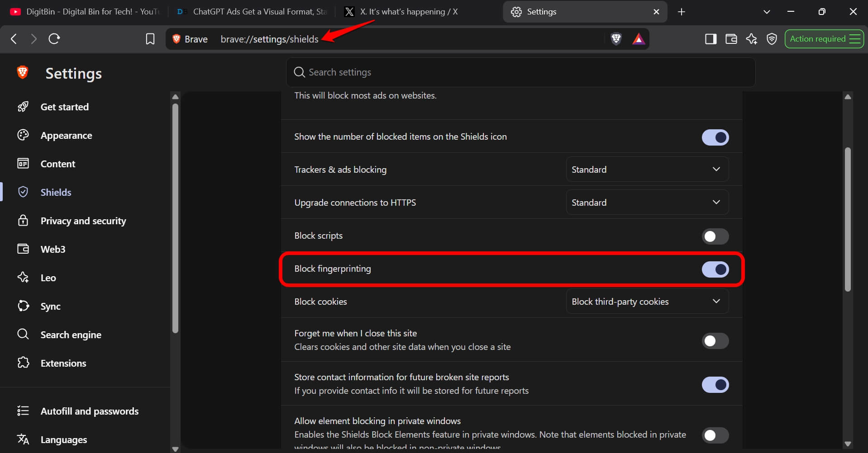Open Trackers & ads blocking dropdown
The width and height of the screenshot is (868, 453).
647,170
